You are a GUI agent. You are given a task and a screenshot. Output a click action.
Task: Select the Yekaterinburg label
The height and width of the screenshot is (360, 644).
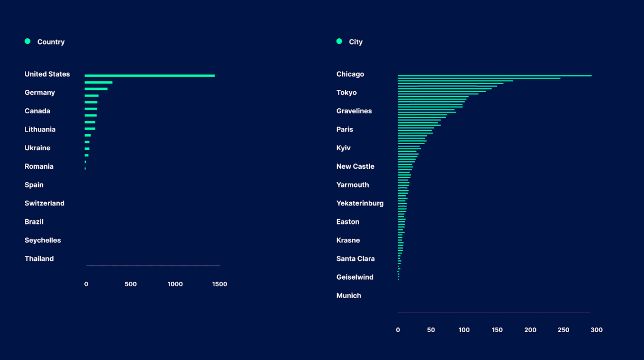coord(360,203)
